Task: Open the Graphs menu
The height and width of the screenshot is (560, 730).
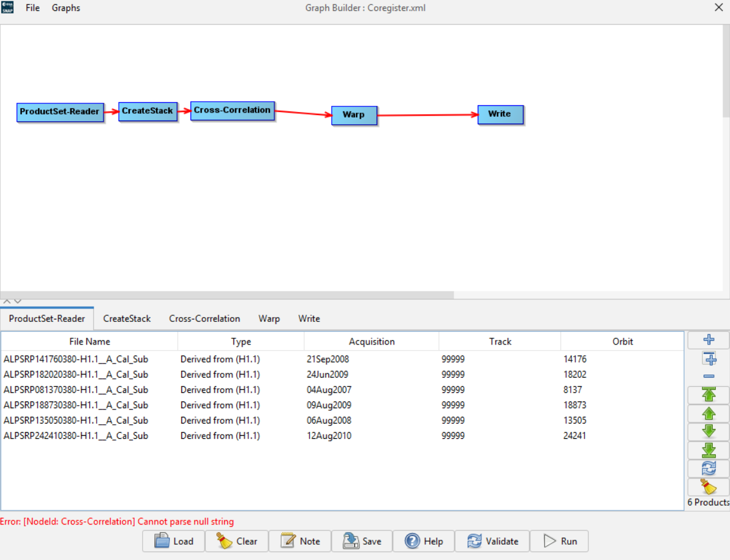Action: (66, 8)
